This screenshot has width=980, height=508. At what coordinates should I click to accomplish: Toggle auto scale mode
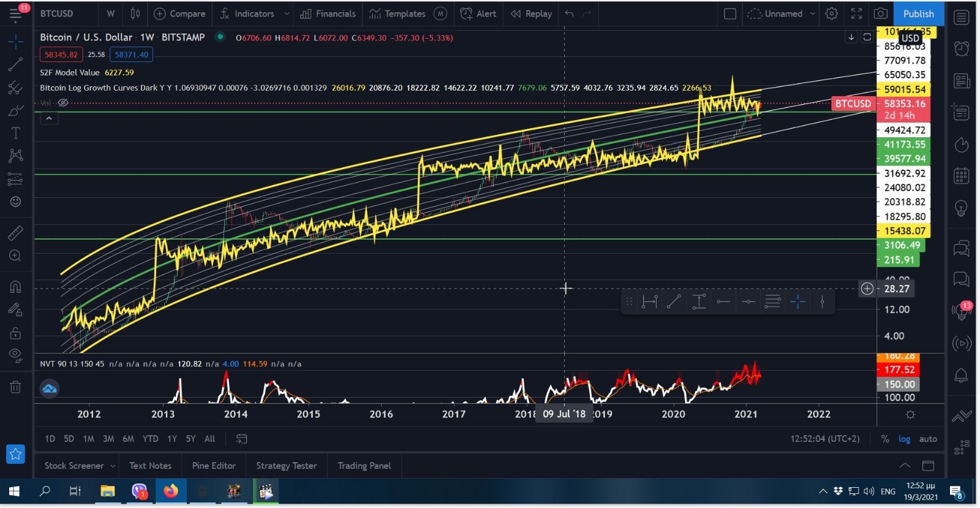(928, 439)
